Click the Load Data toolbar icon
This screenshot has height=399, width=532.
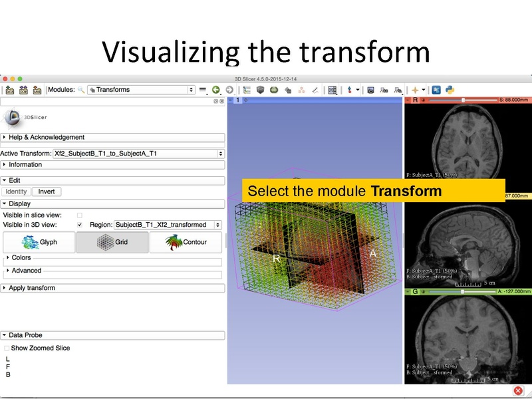(x=10, y=90)
